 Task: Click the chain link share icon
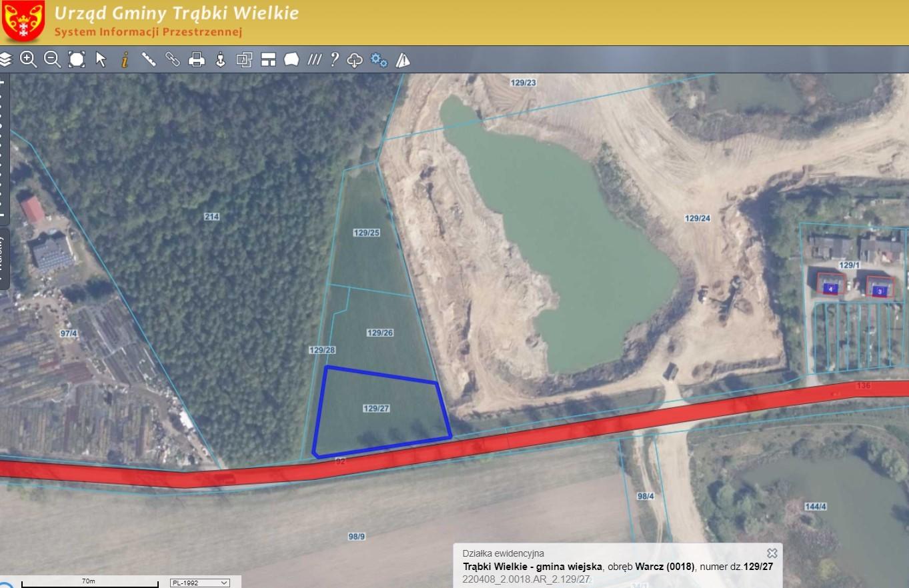(173, 59)
